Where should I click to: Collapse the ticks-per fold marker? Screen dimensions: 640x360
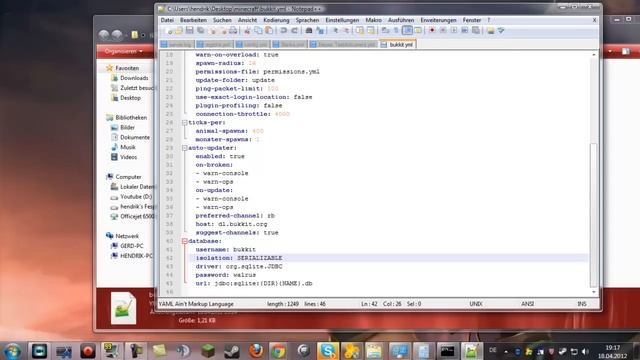(x=184, y=122)
